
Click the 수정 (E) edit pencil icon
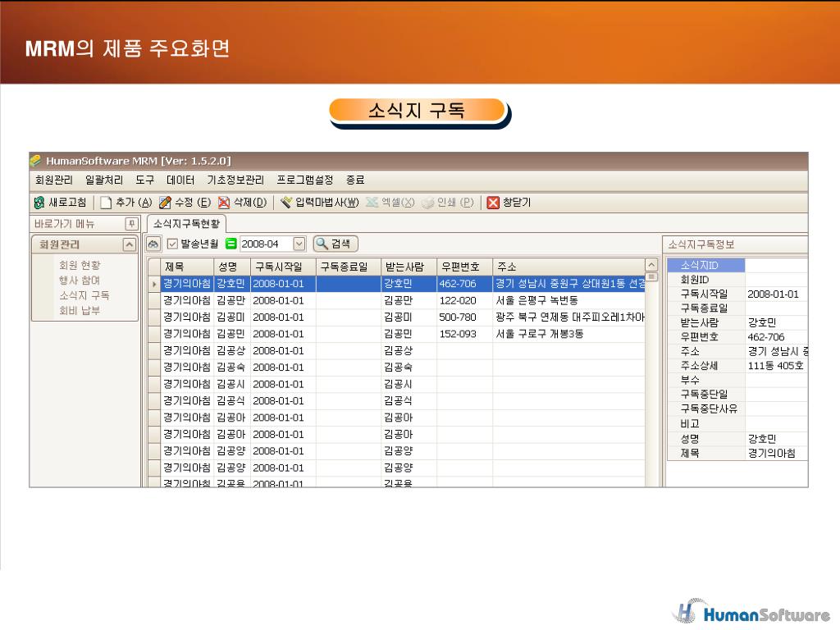[x=165, y=203]
